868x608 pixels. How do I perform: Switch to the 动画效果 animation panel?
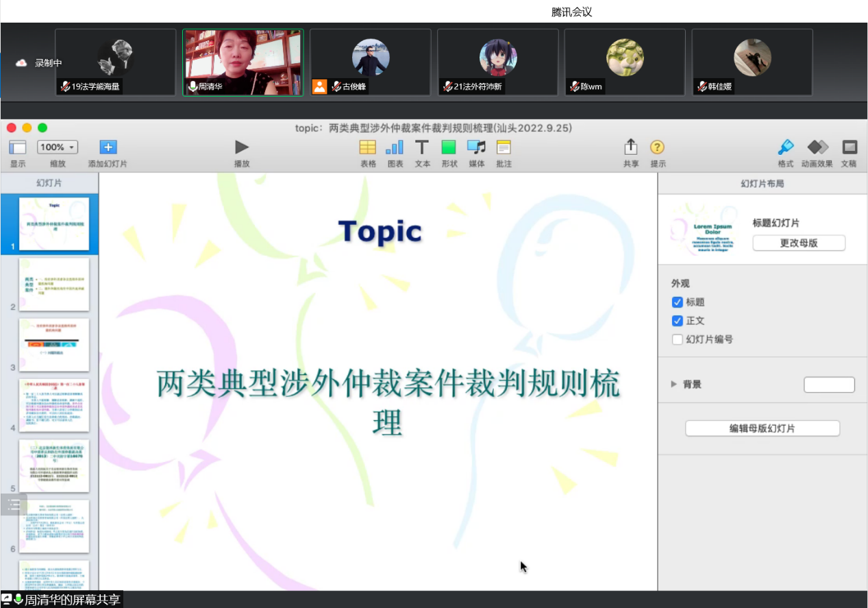click(x=817, y=147)
